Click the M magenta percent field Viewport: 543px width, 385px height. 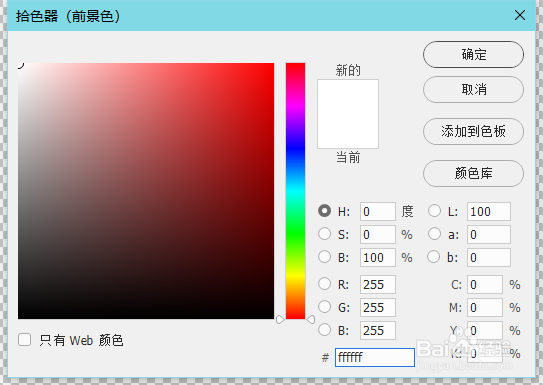485,307
